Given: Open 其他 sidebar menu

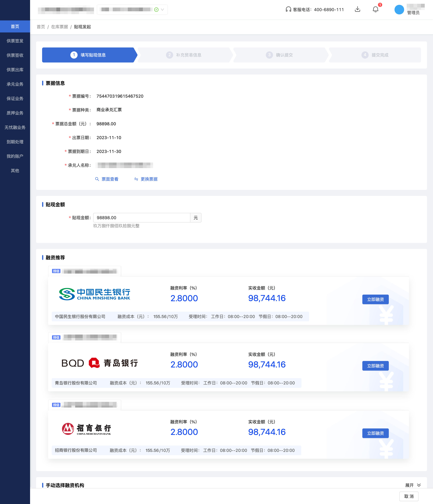Looking at the screenshot, I should tap(15, 171).
